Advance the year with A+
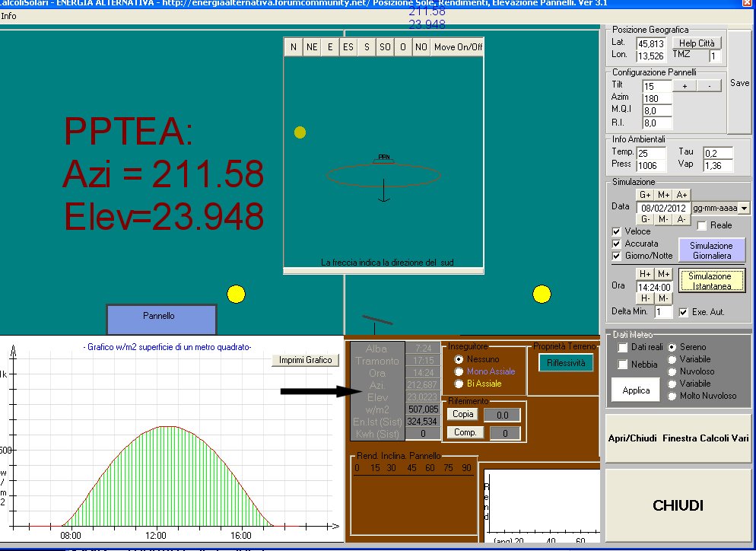This screenshot has width=756, height=551. 681,195
